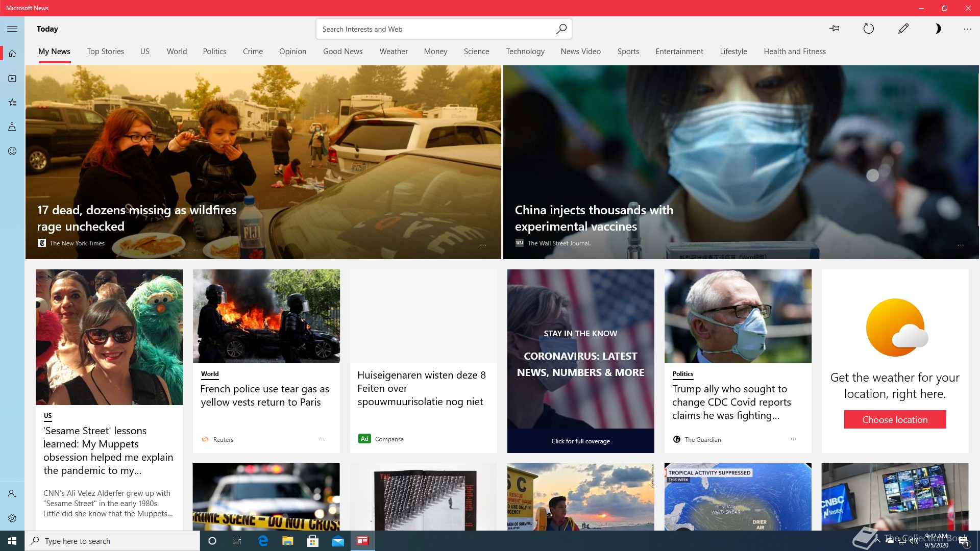Open French police tear gas article
The width and height of the screenshot is (980, 551).
tap(264, 395)
